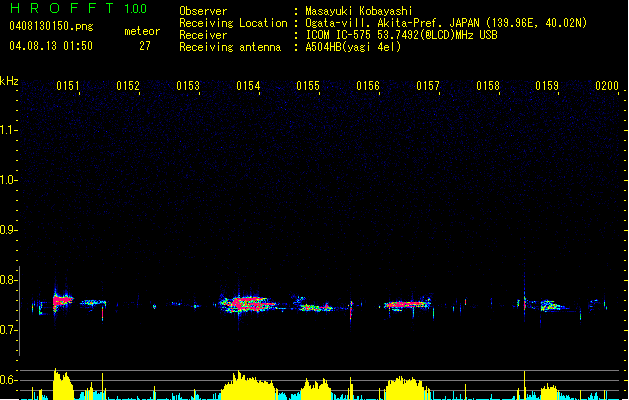Click the 0153 time axis marker
The image size is (629, 400).
[188, 86]
